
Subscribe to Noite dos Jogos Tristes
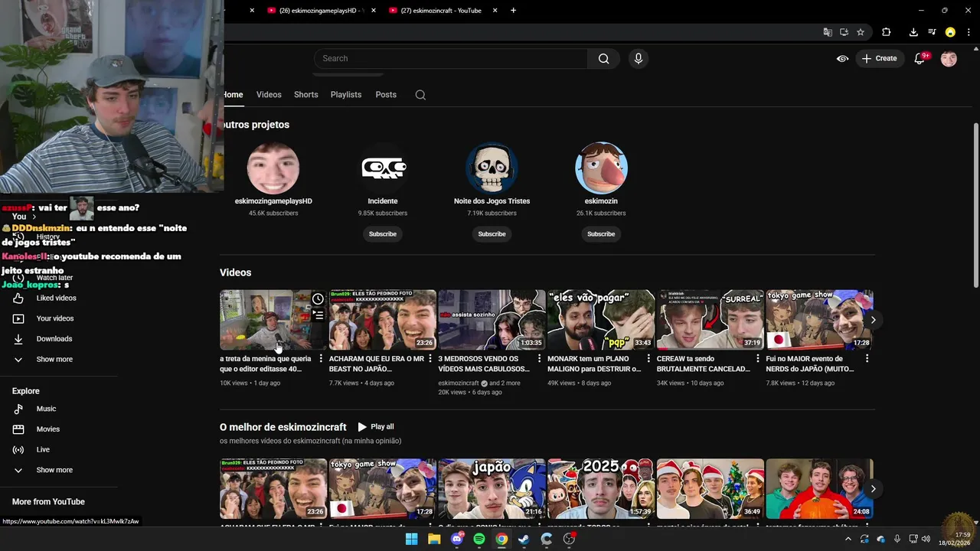(492, 234)
